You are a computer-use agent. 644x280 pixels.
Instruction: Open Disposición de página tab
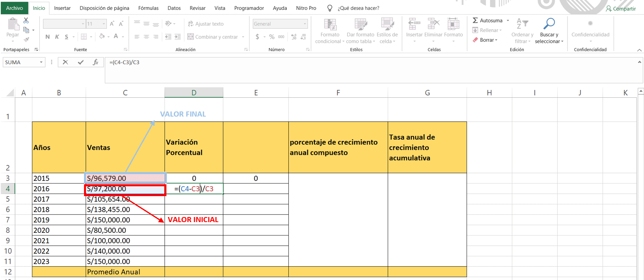(105, 8)
